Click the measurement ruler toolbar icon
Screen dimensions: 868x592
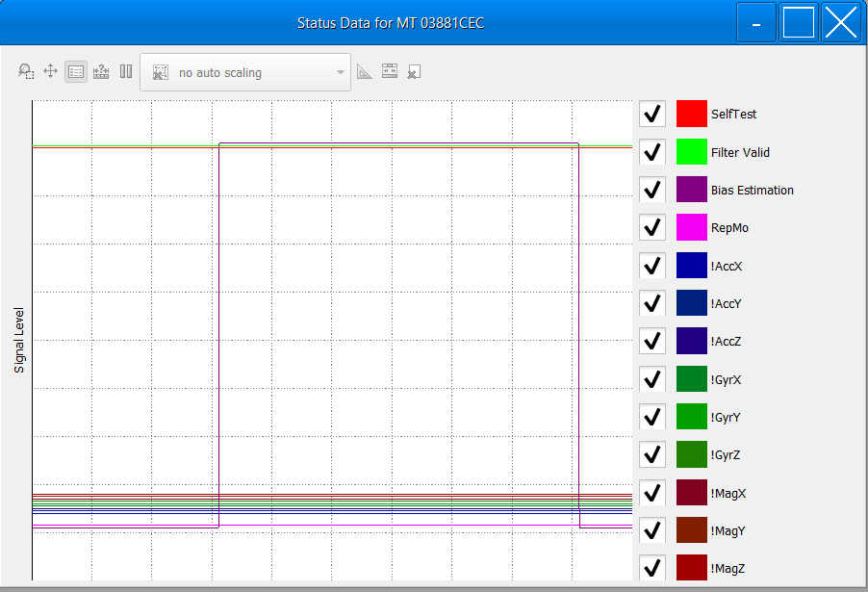pos(101,70)
